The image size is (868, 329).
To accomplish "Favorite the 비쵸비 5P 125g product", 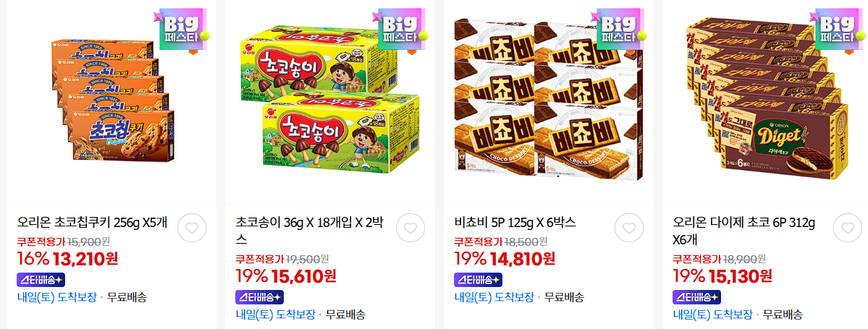I will 629,228.
